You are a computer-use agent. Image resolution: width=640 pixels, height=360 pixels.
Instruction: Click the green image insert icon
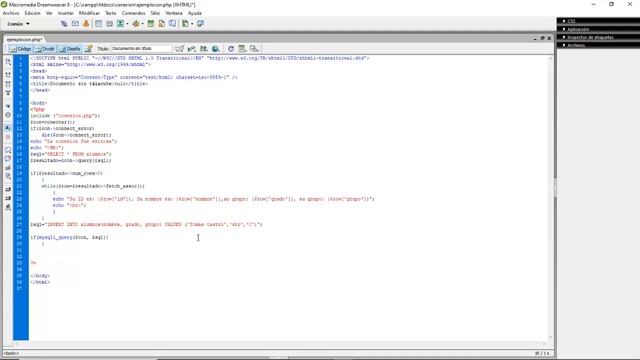pos(120,24)
